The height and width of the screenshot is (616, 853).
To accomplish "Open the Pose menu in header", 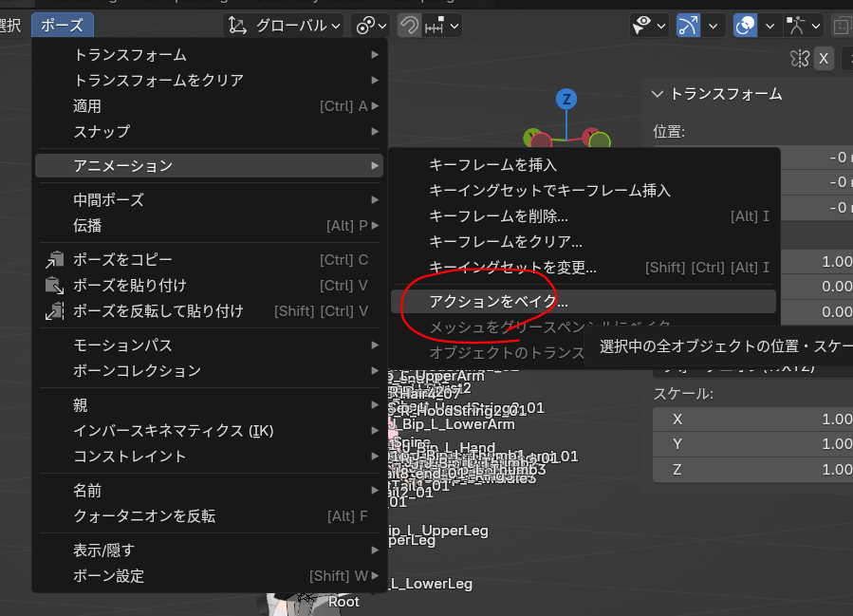I will click(63, 26).
